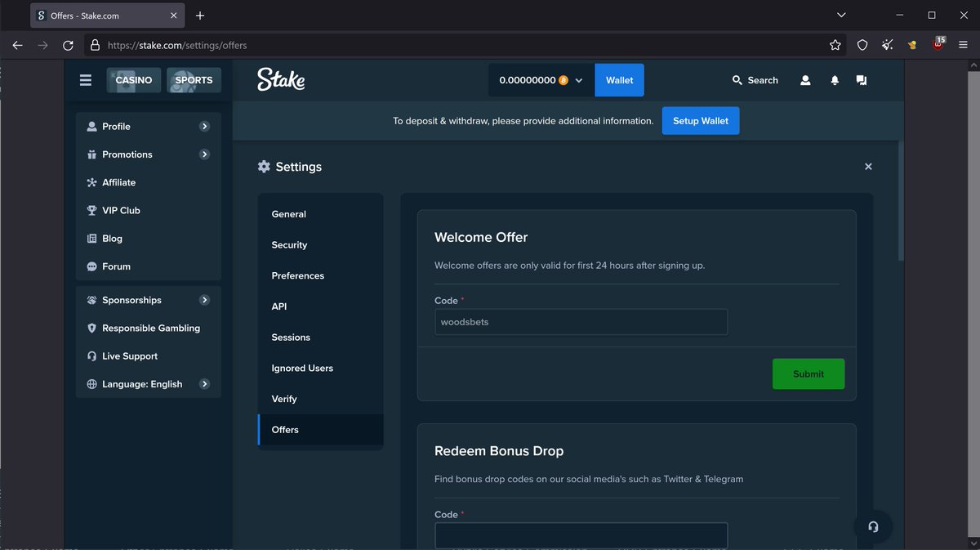This screenshot has width=980, height=550.
Task: Click the Promotions gift icon
Action: (91, 154)
